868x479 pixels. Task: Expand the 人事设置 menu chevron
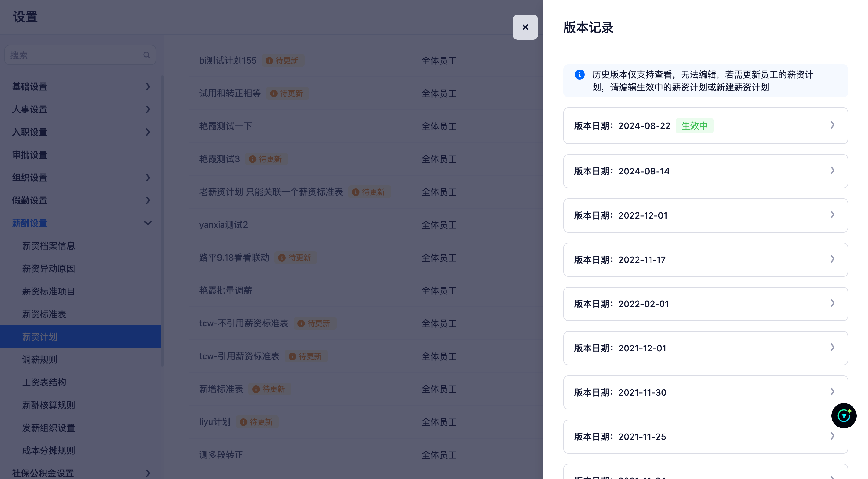click(148, 109)
